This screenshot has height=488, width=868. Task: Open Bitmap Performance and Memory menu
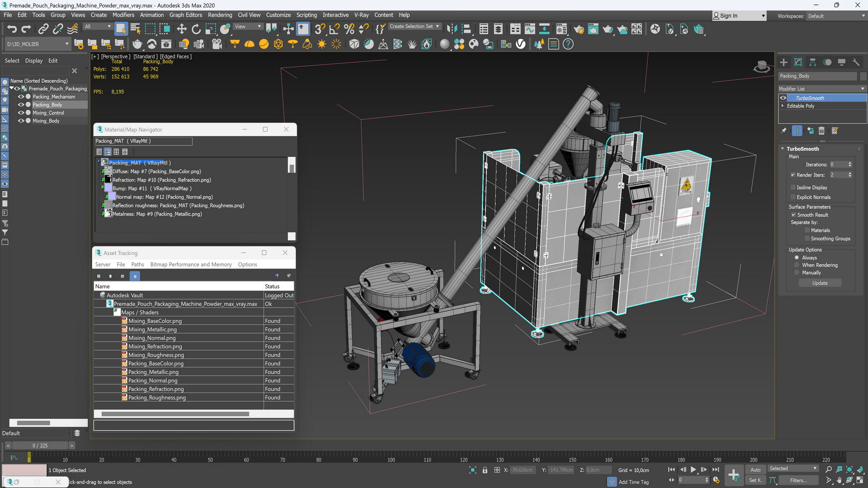click(191, 265)
